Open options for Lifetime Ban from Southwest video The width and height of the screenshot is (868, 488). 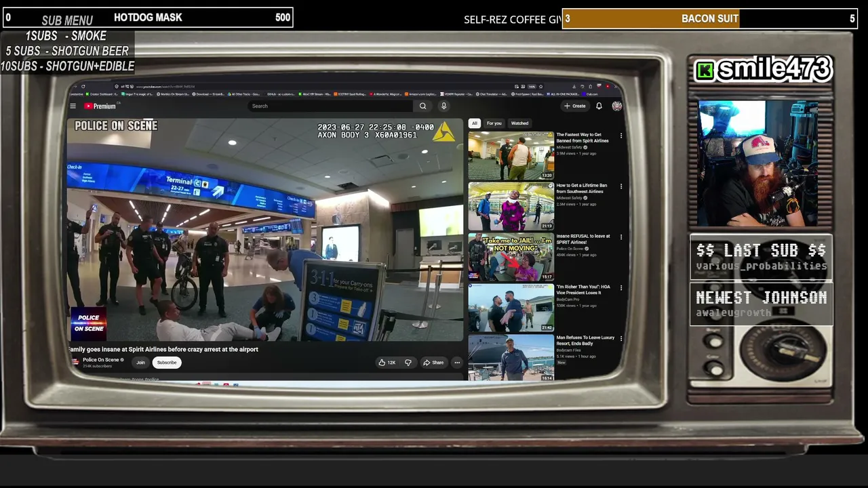(621, 186)
